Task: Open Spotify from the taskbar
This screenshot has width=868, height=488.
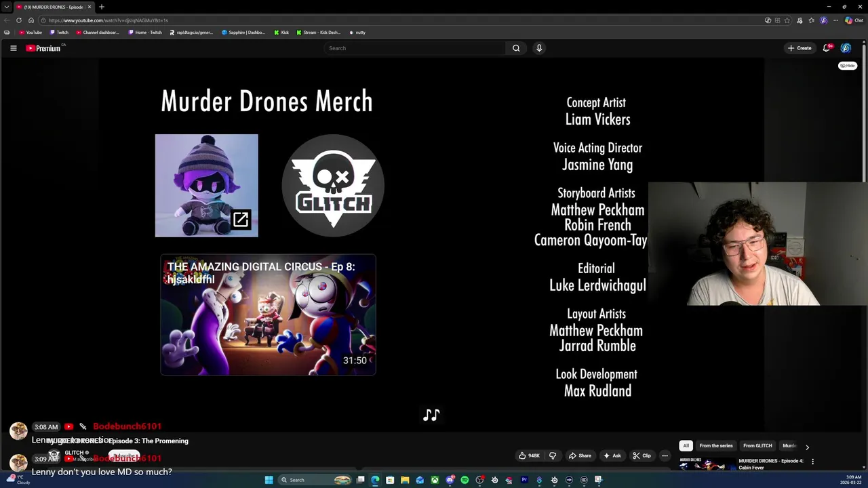Action: click(465, 480)
